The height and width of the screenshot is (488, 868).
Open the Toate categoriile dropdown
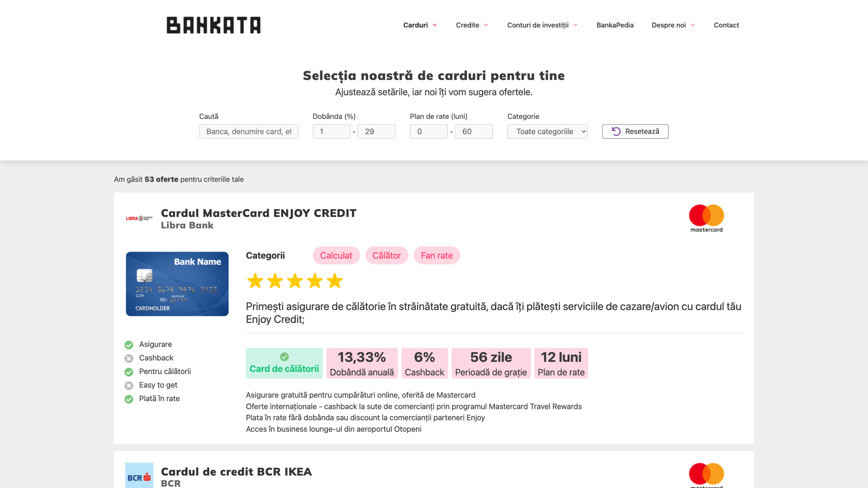[547, 131]
